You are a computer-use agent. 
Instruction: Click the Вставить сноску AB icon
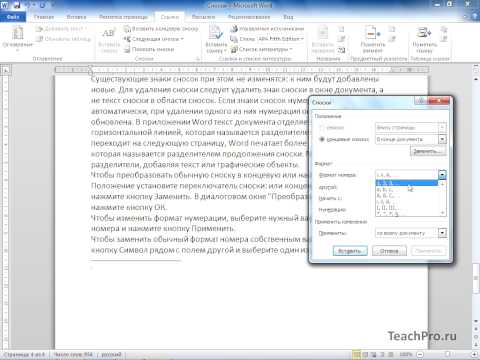tap(109, 40)
